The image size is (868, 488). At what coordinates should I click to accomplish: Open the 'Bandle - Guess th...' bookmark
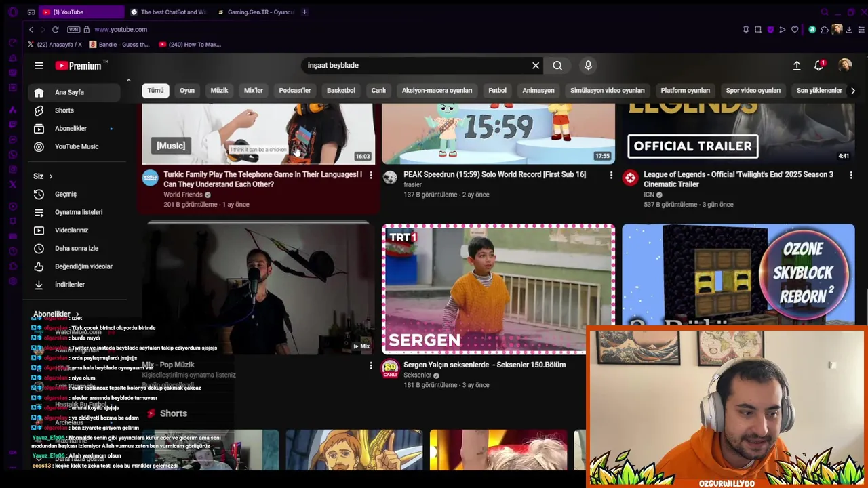pos(119,45)
